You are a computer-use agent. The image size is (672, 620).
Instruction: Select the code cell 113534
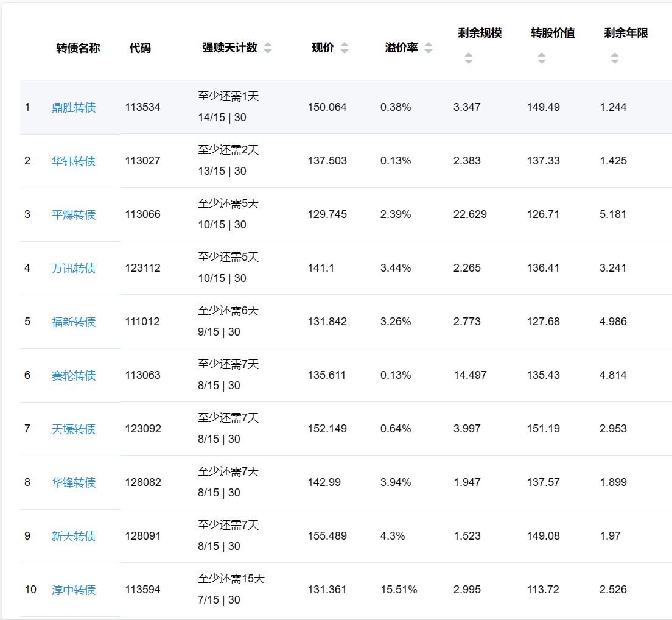143,107
